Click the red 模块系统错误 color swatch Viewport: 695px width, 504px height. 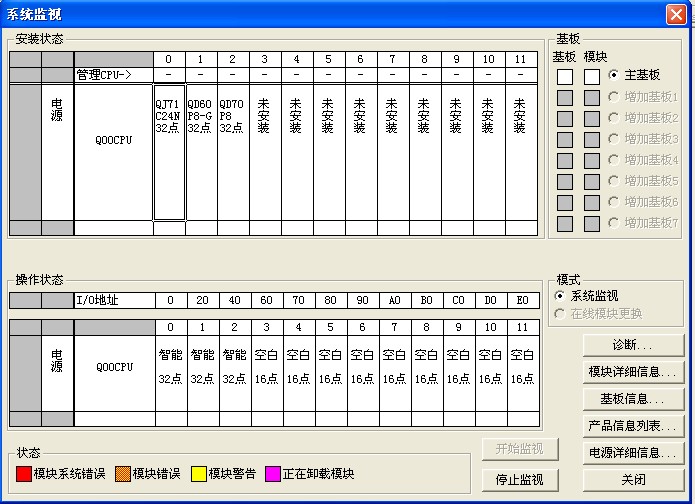tap(24, 474)
